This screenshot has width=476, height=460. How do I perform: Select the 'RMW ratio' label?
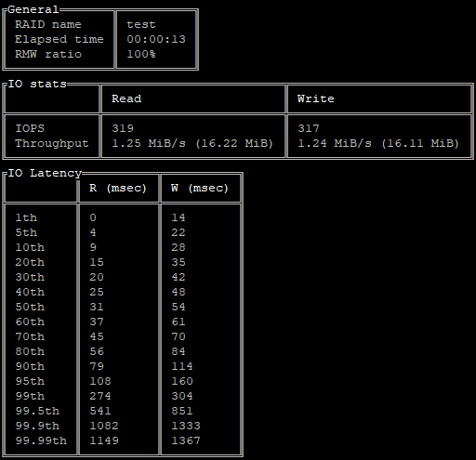click(48, 54)
